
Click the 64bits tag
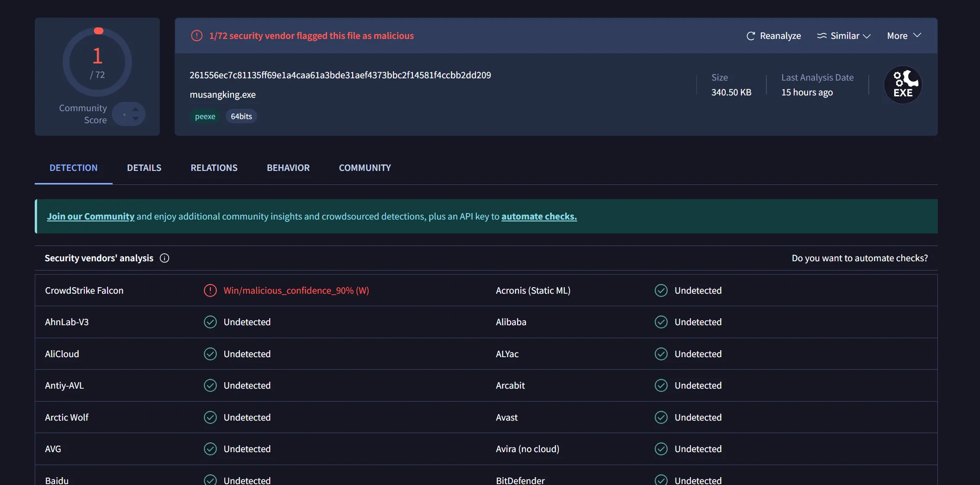pyautogui.click(x=241, y=116)
